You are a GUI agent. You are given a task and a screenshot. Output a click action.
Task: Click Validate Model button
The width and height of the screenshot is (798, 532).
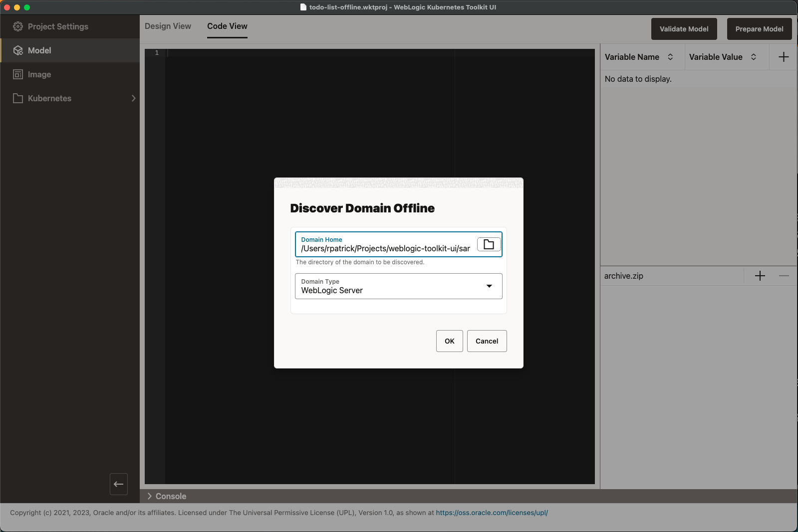point(684,29)
